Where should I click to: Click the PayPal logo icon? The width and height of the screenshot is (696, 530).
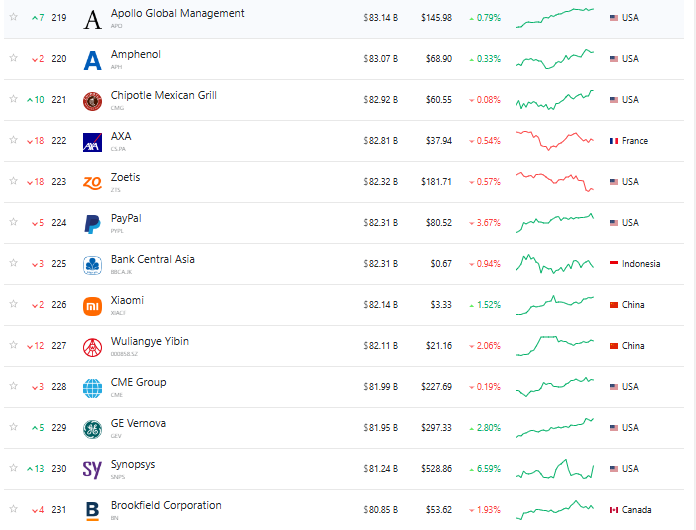(x=92, y=224)
